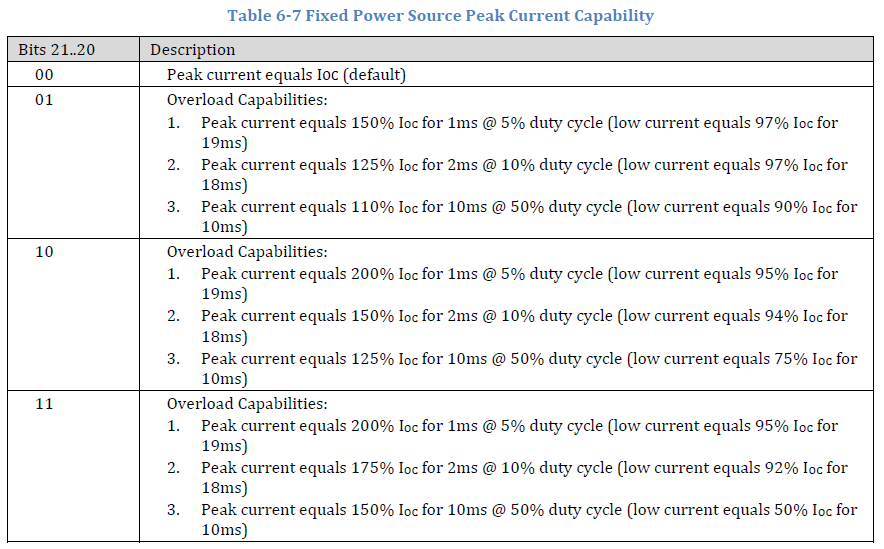
Task: Click Overload Capabilities heading in row 01
Action: (247, 100)
